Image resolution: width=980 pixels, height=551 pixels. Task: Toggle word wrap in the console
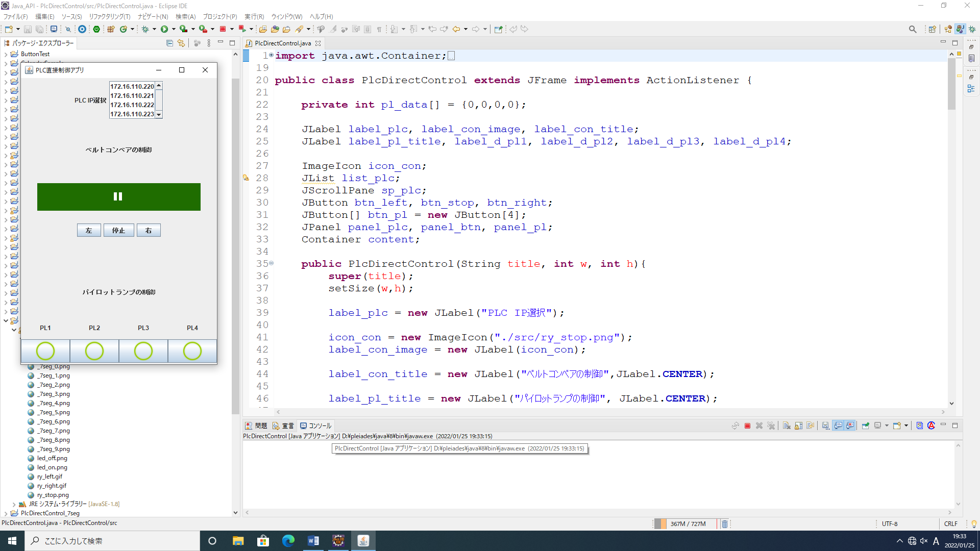click(x=811, y=425)
